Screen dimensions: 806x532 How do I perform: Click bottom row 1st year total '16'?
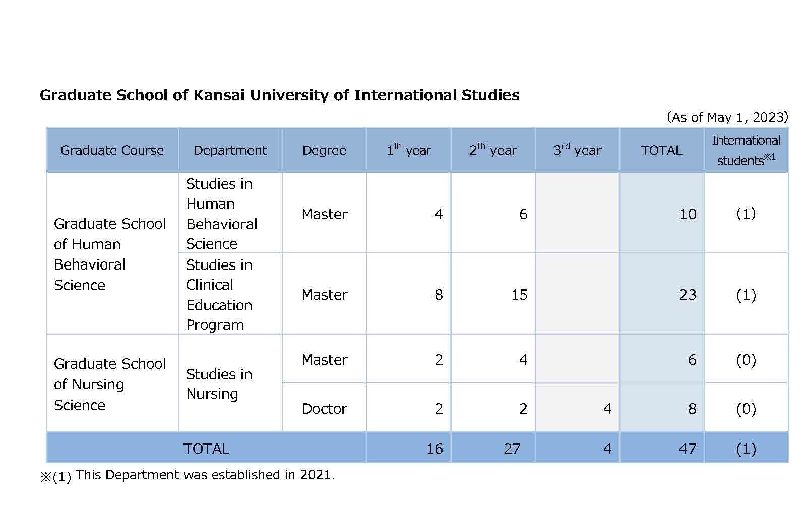point(409,448)
